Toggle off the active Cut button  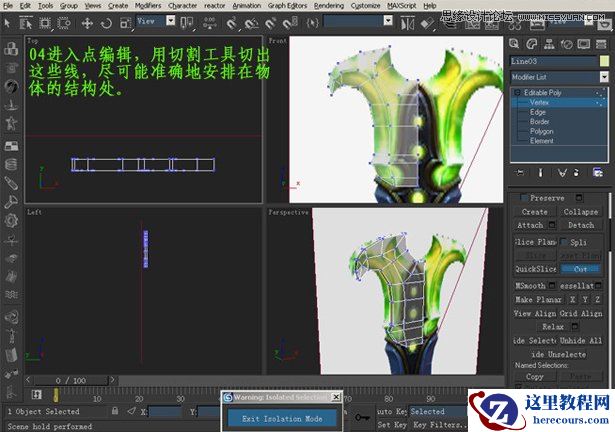pyautogui.click(x=580, y=269)
